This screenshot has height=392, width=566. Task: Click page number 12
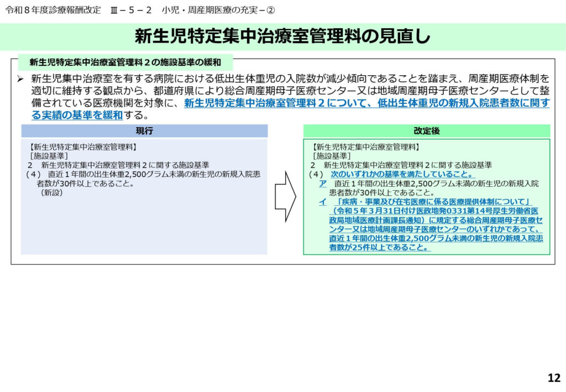click(553, 378)
